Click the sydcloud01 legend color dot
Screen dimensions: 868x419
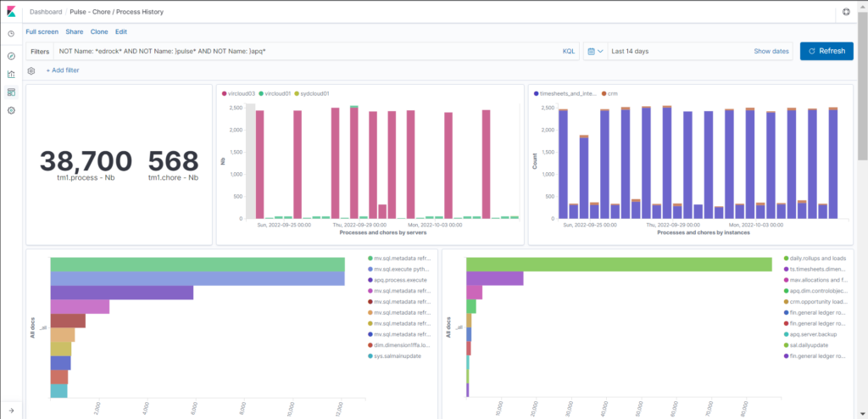click(x=297, y=93)
